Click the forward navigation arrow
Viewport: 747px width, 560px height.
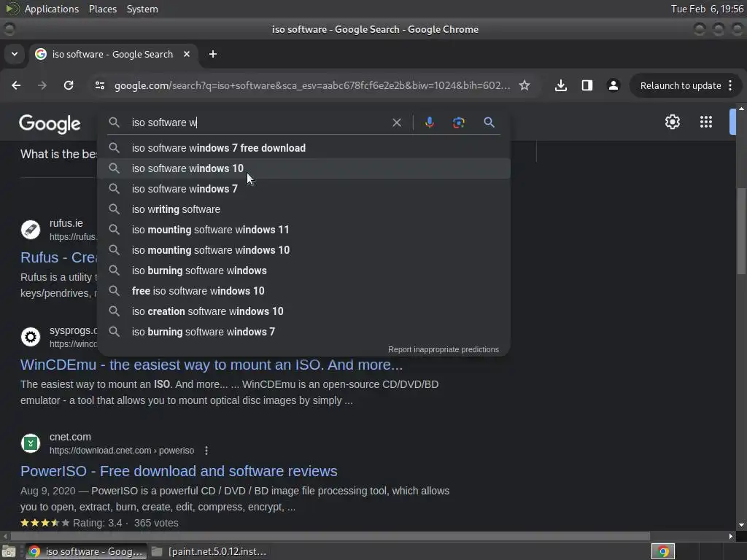coord(42,85)
